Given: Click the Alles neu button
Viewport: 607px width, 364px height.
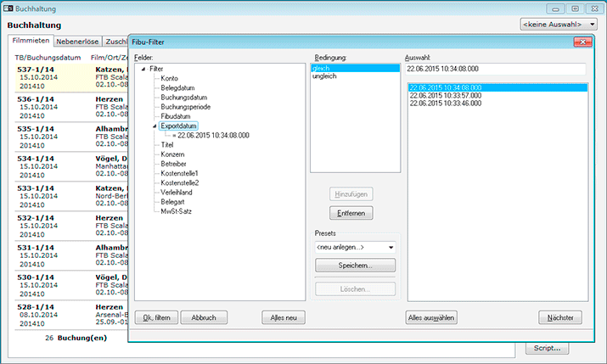Looking at the screenshot, I should click(x=283, y=318).
